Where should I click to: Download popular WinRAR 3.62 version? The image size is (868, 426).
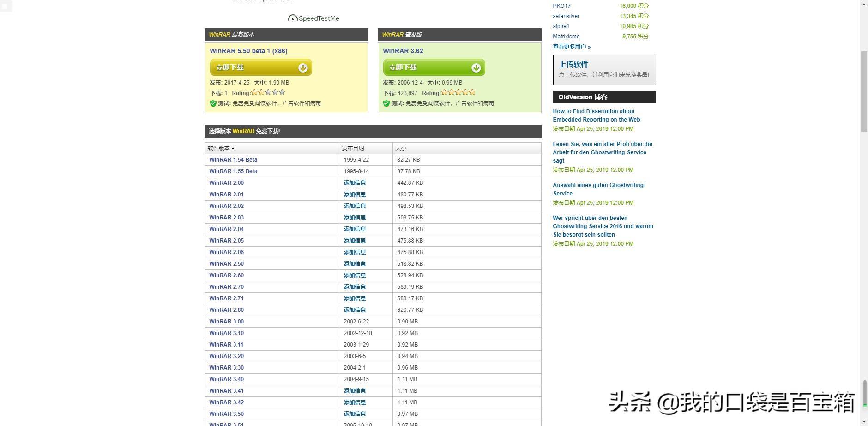click(434, 67)
